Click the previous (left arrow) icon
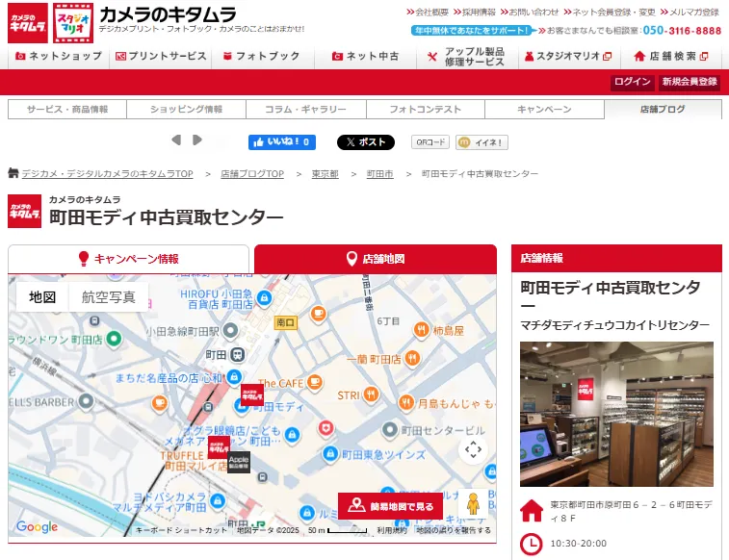 (176, 140)
